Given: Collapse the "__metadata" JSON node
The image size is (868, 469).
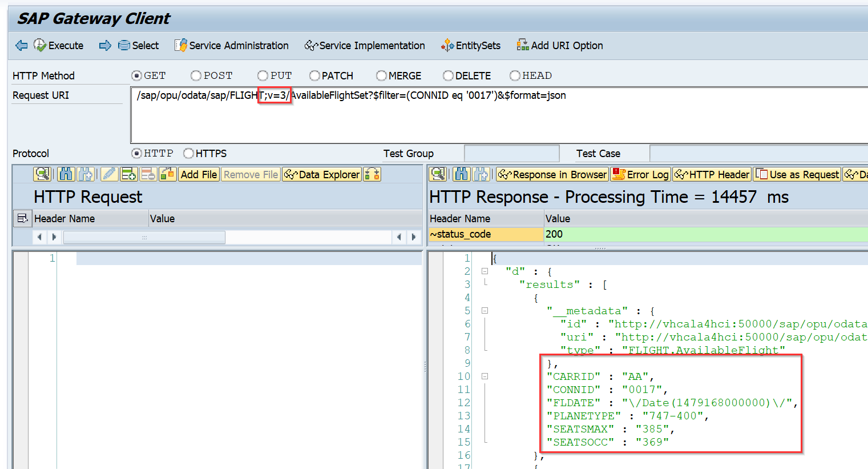Looking at the screenshot, I should [x=485, y=310].
